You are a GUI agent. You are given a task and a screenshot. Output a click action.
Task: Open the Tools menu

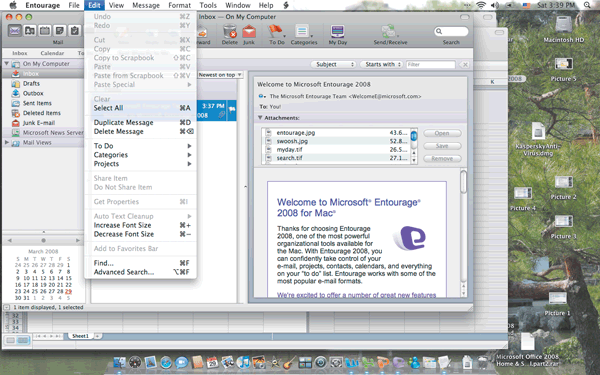pos(208,5)
